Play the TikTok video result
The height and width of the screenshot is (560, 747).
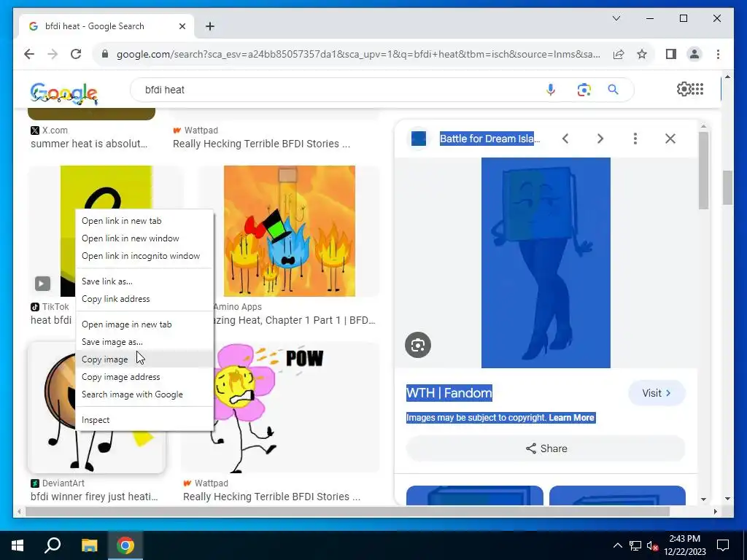point(42,284)
